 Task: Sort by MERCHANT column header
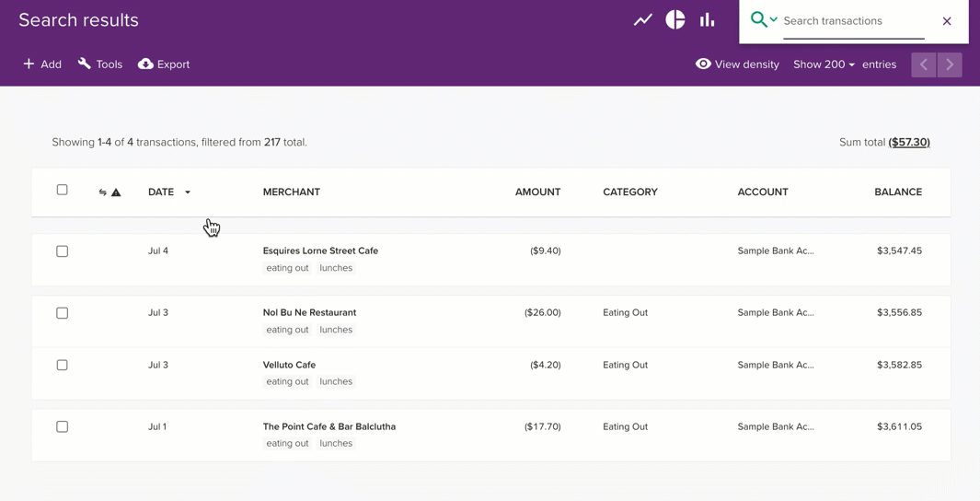292,192
